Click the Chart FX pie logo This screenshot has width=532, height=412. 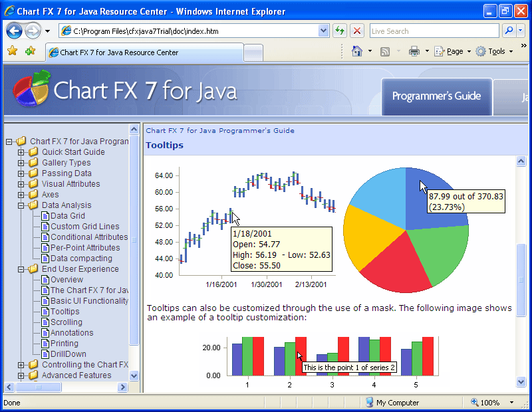pos(31,89)
